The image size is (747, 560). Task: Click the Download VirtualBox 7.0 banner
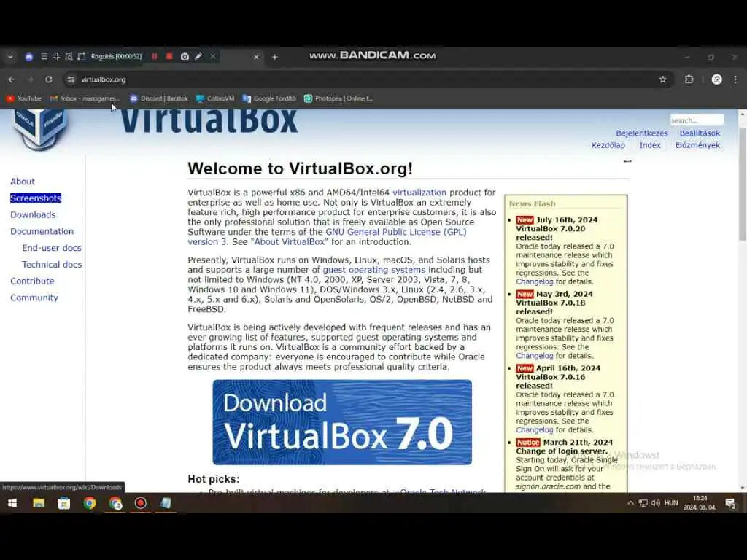[x=342, y=422]
